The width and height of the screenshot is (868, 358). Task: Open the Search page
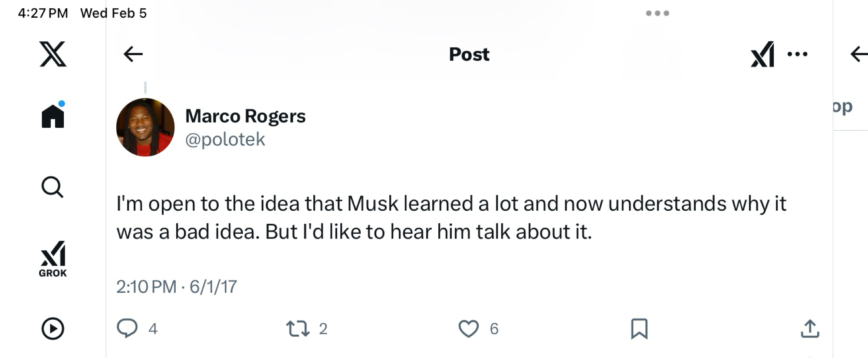click(x=53, y=187)
